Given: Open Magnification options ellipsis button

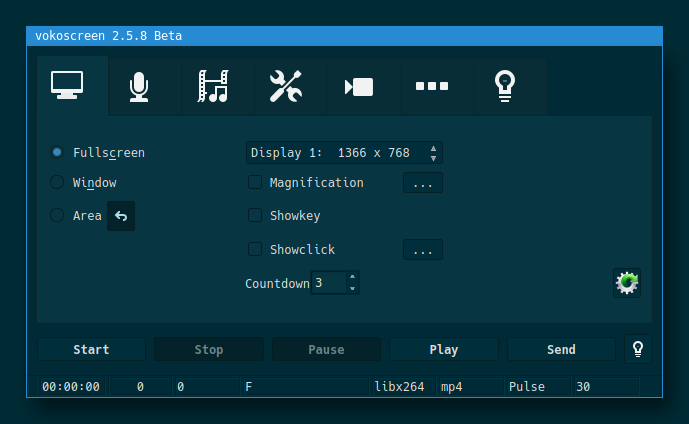Looking at the screenshot, I should pyautogui.click(x=422, y=183).
